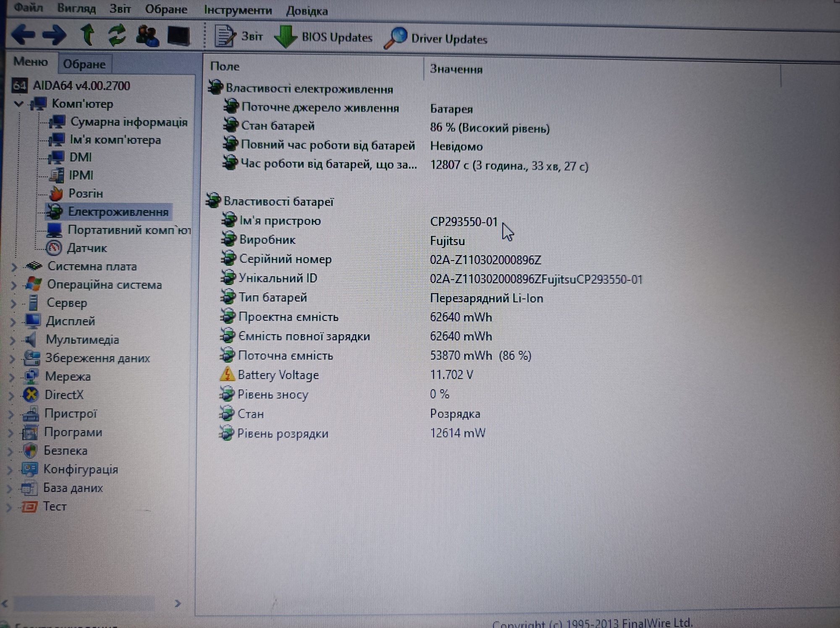Open the Датчик sensor item

click(87, 248)
